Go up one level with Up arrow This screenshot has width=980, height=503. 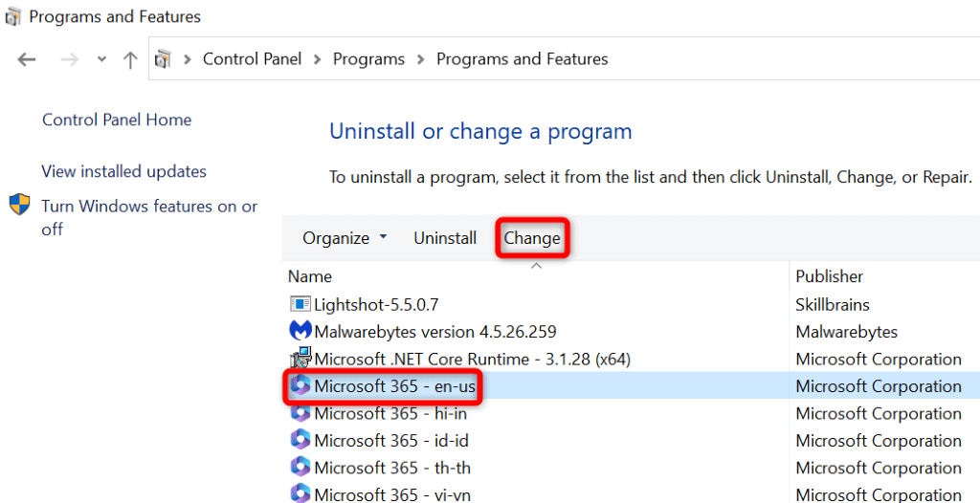point(130,59)
